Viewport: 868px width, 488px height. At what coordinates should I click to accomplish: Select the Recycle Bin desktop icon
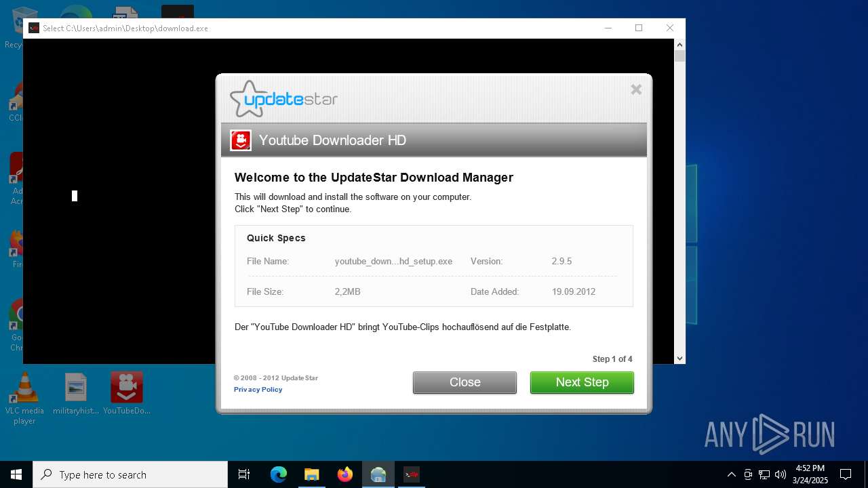click(x=14, y=27)
